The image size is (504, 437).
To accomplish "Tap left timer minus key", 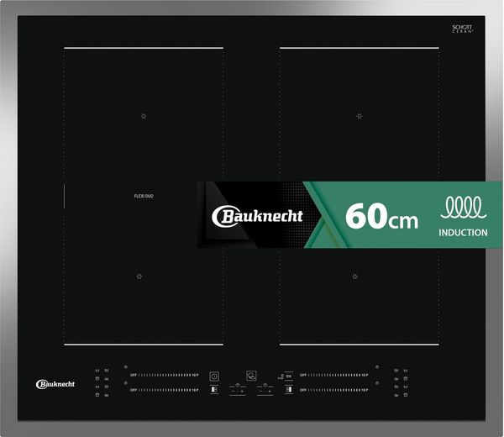I will (x=233, y=391).
